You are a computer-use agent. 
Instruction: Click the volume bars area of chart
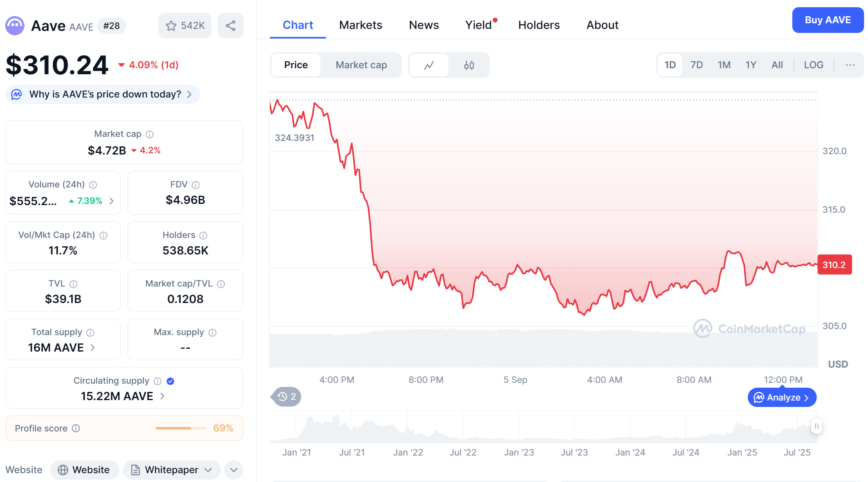click(x=543, y=348)
